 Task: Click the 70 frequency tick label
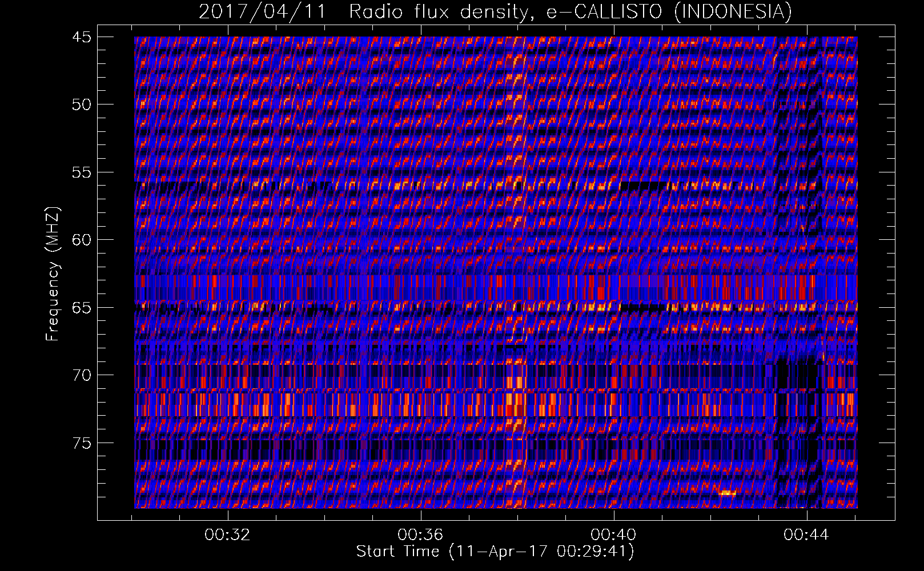tap(82, 375)
